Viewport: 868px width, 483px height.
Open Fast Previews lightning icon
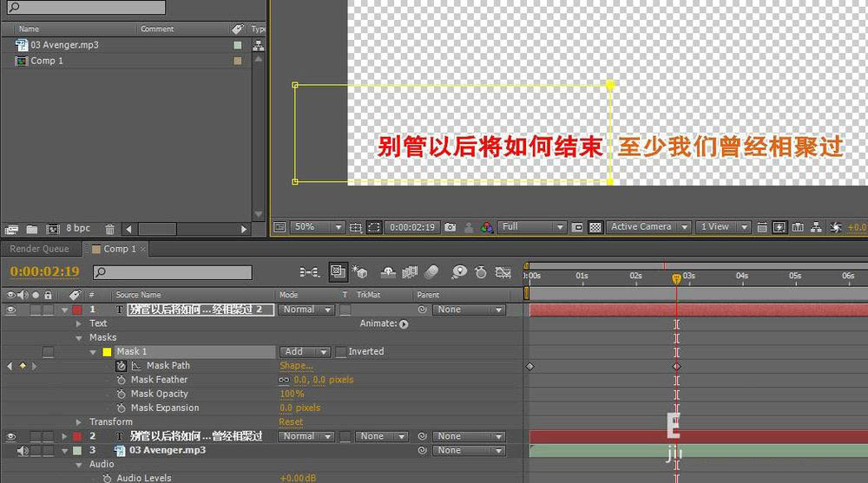tap(779, 227)
